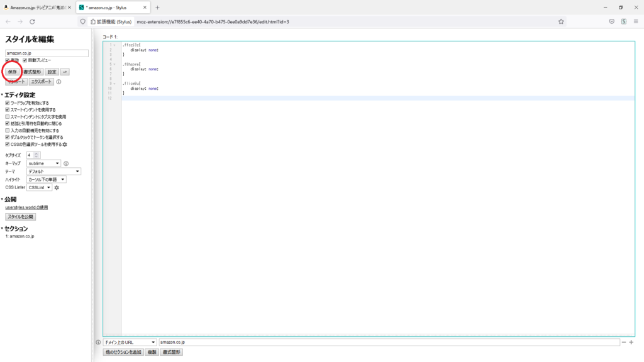The image size is (644, 362).
Task: Expand the テーマ デフォルト dropdown
Action: (x=53, y=171)
